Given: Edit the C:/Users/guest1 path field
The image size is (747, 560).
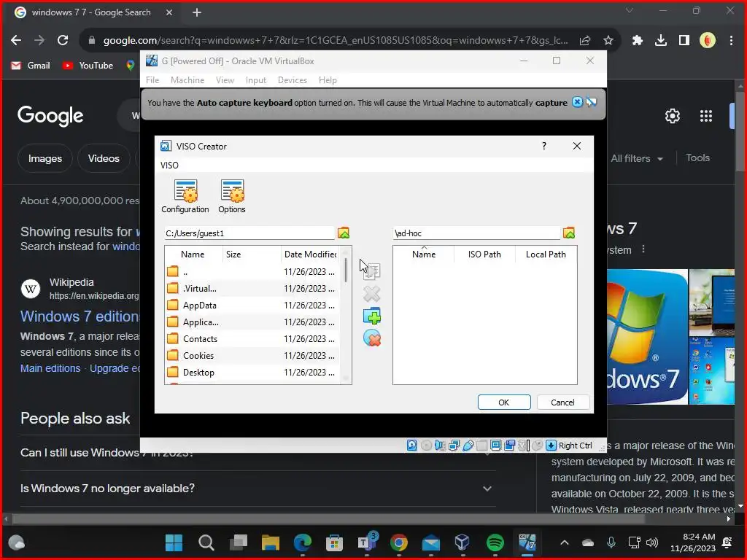Looking at the screenshot, I should [249, 233].
